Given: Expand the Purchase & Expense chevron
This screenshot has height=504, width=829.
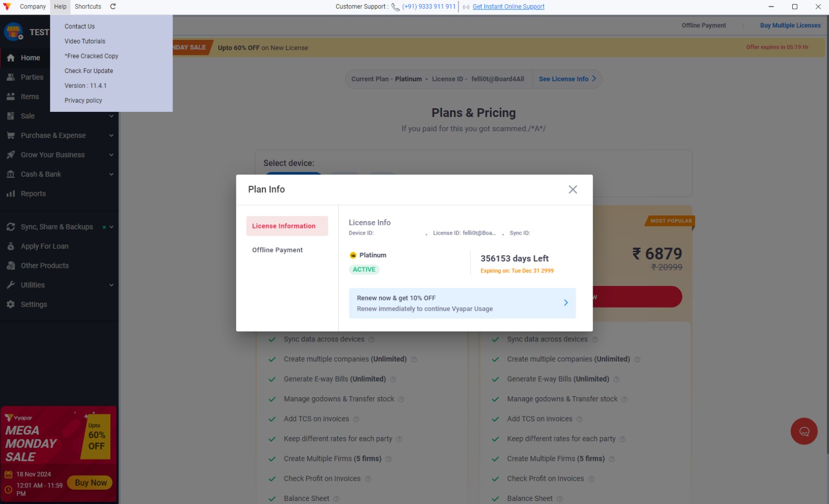Looking at the screenshot, I should coord(111,136).
